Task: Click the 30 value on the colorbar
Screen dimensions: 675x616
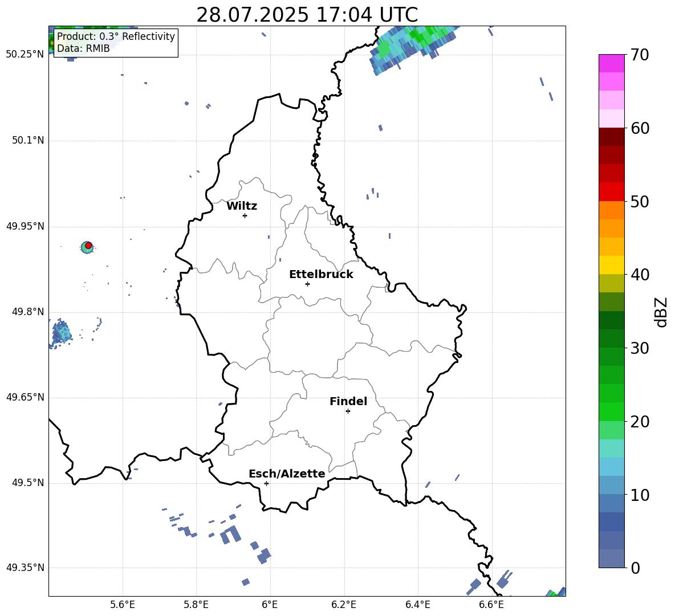Action: [640, 348]
